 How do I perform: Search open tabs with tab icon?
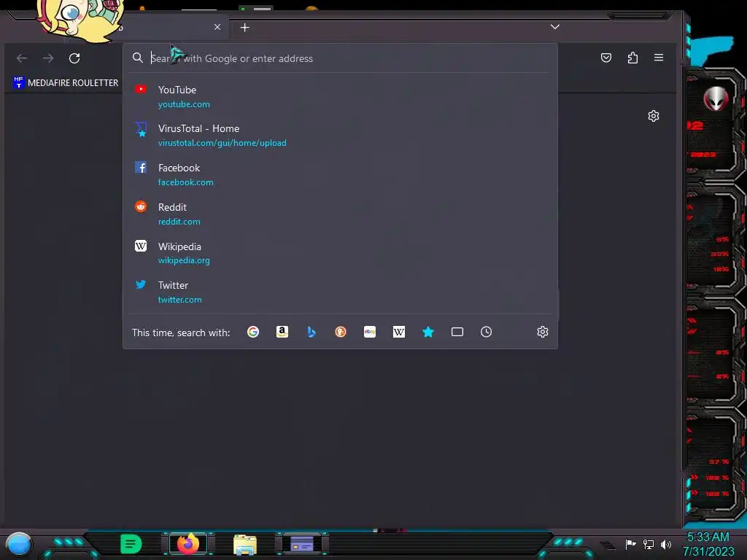[x=457, y=332]
